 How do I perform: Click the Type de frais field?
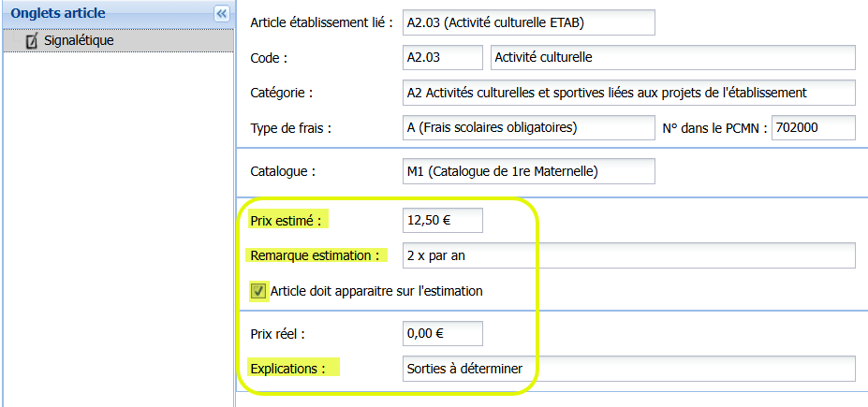[x=529, y=128]
